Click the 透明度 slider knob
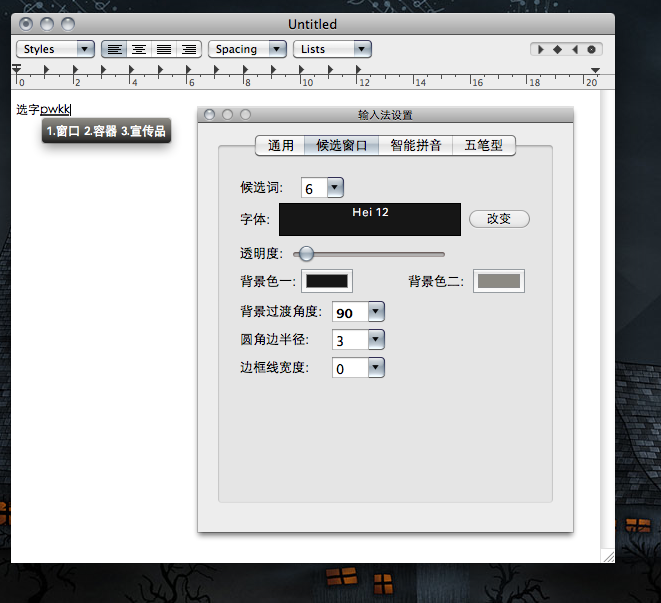The image size is (661, 603). coord(306,254)
